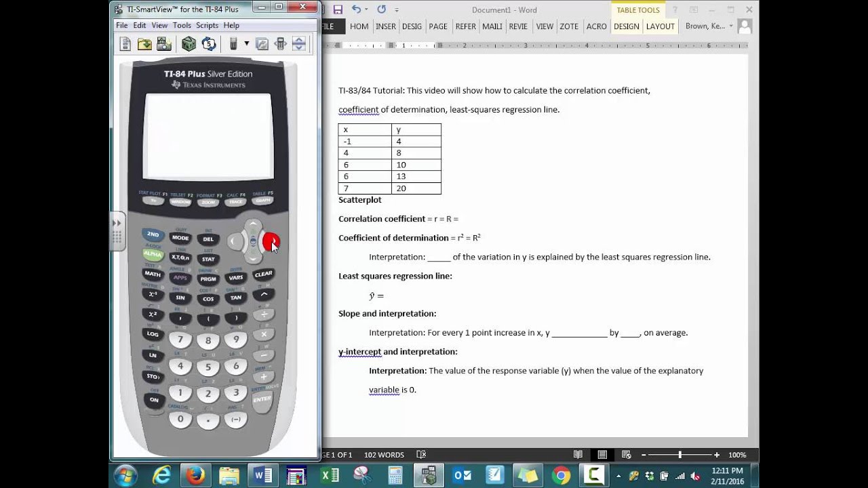Click the zoom in plus button
868x488 pixels.
(716, 455)
